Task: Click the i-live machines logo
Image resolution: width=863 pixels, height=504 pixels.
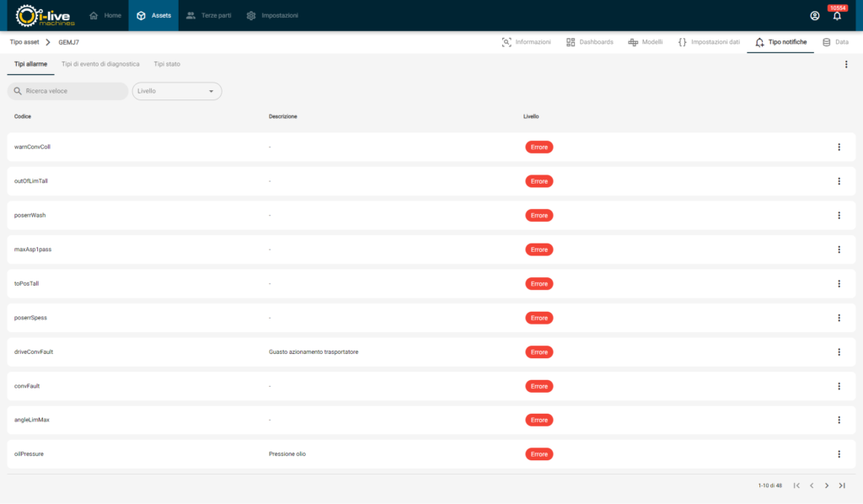Action: point(46,15)
